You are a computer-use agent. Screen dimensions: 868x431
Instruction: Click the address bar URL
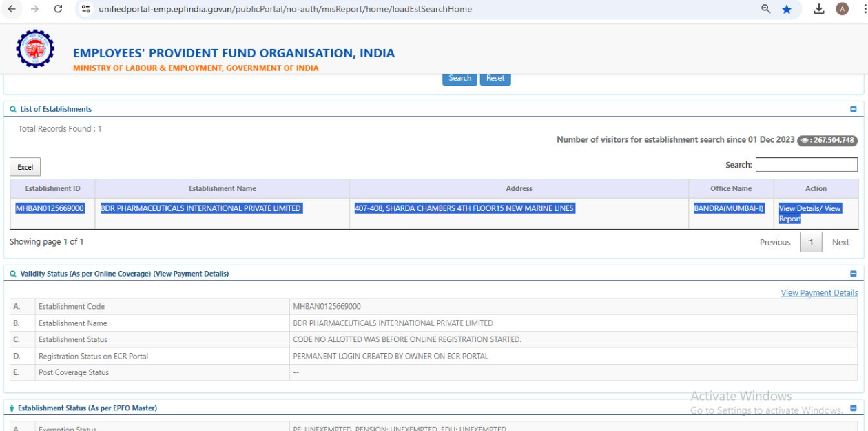pyautogui.click(x=285, y=9)
